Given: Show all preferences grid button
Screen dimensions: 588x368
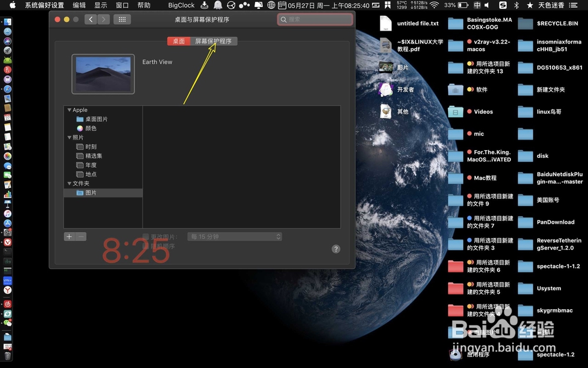Looking at the screenshot, I should pyautogui.click(x=122, y=19).
